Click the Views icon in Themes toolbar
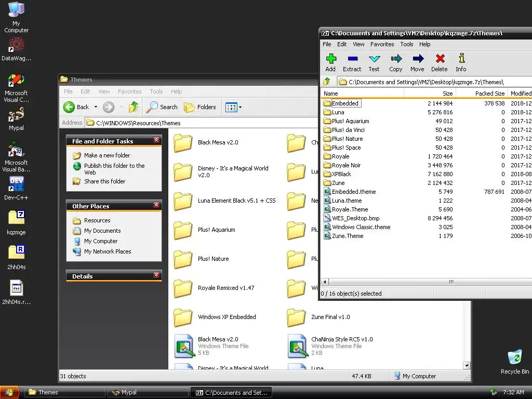This screenshot has width=532, height=399. point(231,108)
